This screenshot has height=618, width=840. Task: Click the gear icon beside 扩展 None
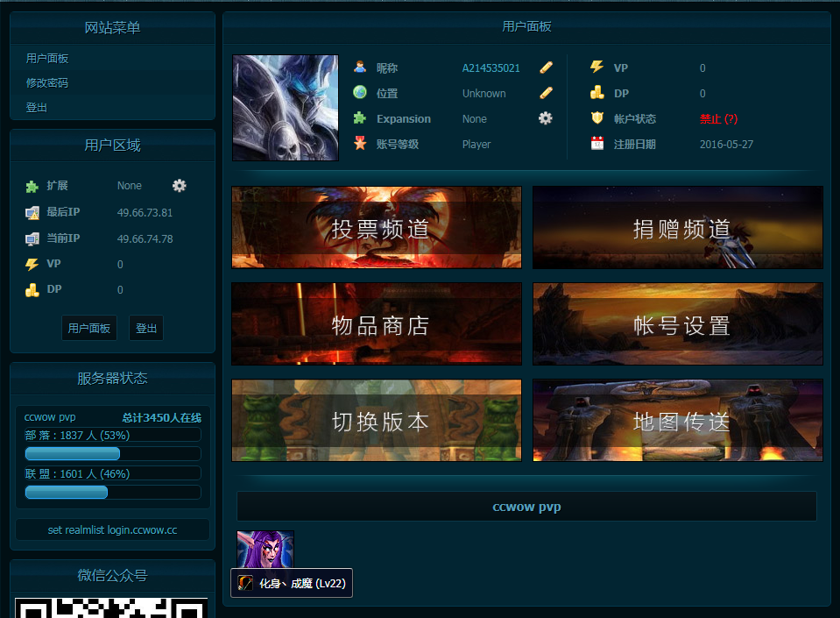point(179,186)
